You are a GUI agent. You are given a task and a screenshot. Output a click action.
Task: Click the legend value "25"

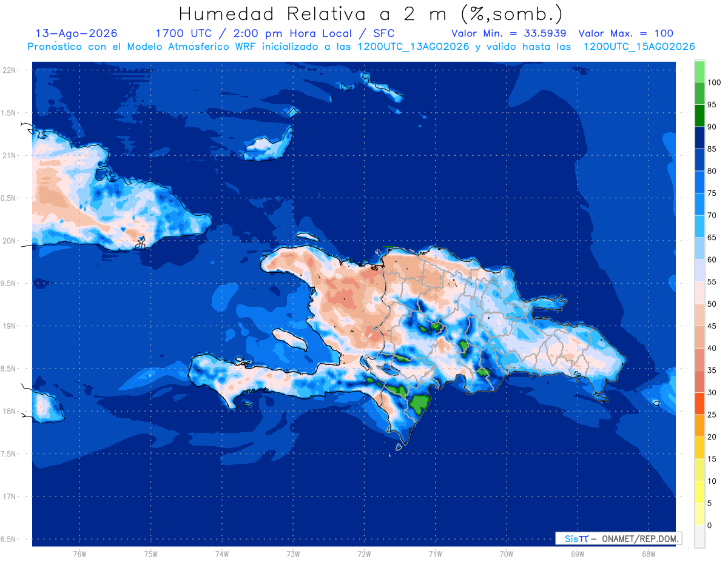tap(712, 415)
